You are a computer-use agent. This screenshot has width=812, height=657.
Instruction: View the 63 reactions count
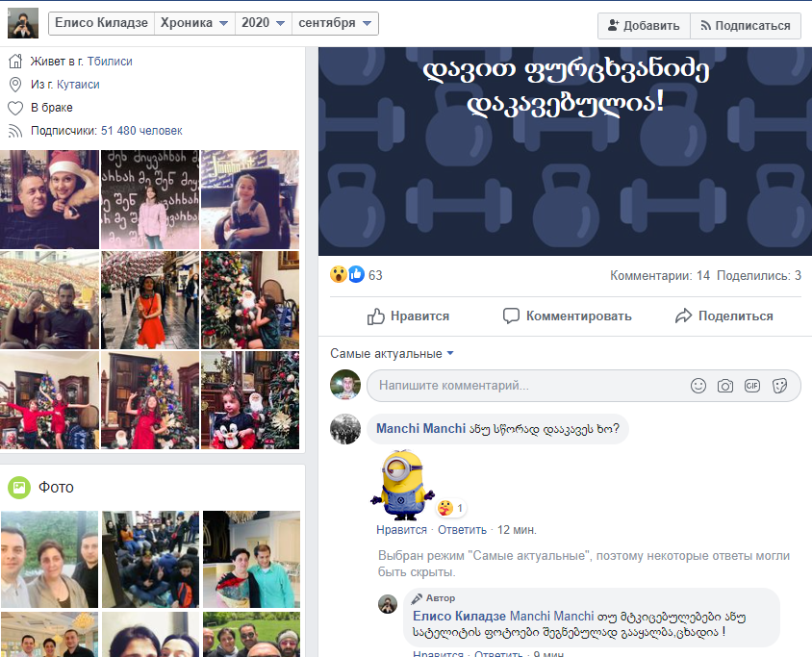point(375,275)
